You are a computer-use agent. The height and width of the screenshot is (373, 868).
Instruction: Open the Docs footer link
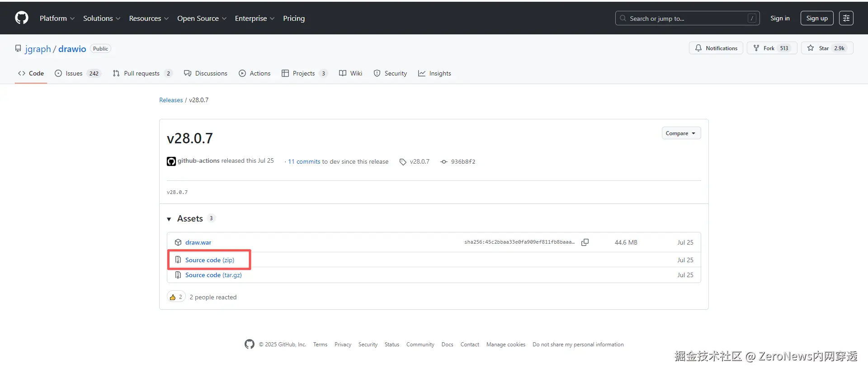click(447, 345)
